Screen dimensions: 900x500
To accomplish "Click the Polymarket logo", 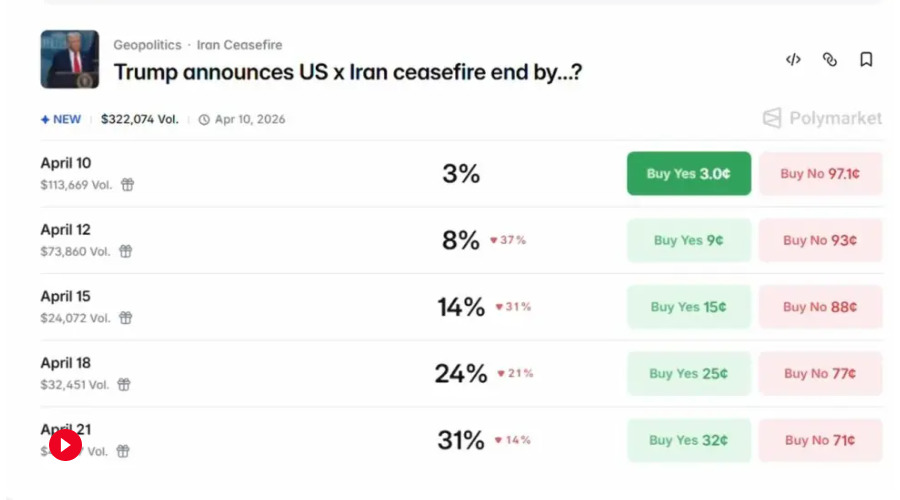I will [822, 118].
